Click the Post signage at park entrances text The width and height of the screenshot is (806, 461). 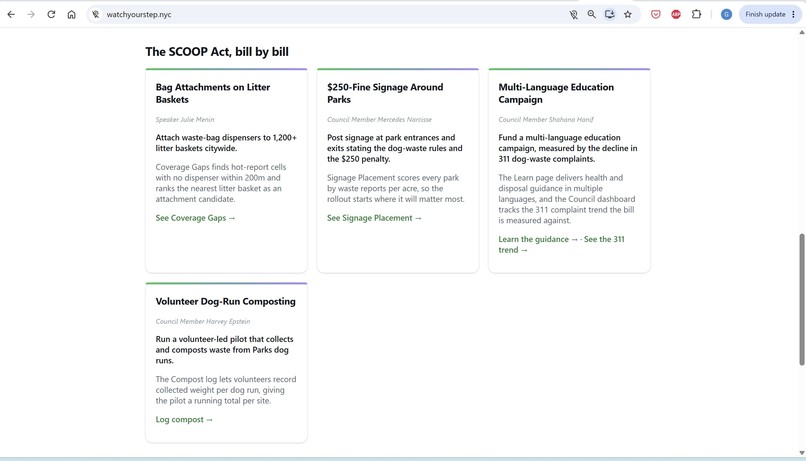[395, 148]
